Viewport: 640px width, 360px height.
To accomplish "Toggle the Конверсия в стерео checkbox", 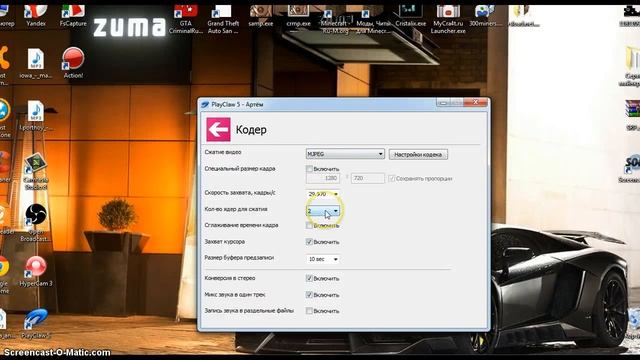I will click(309, 278).
